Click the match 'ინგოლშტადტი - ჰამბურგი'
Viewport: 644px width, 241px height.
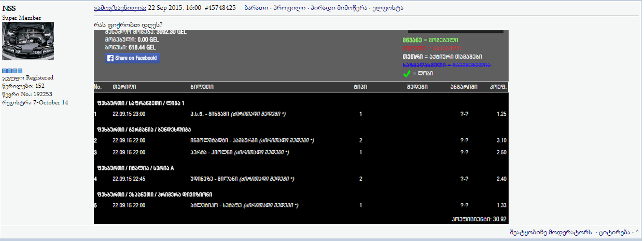[225, 140]
